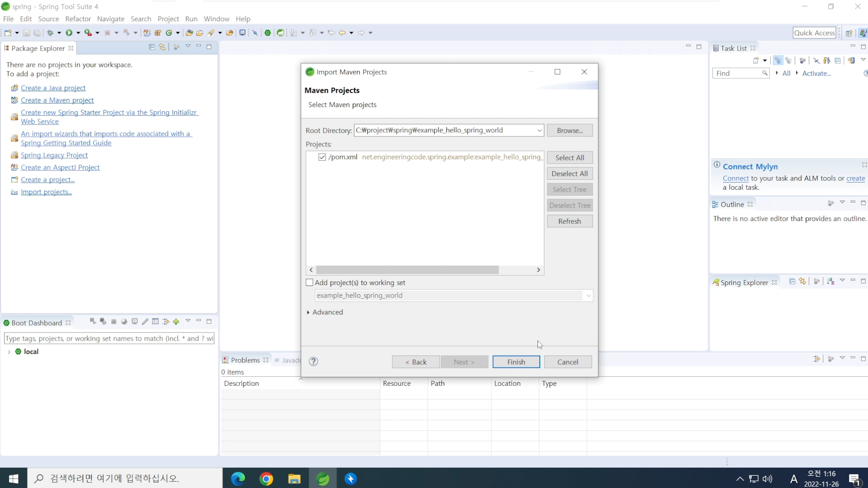The height and width of the screenshot is (488, 868).
Task: Click the Cancel button in import dialog
Action: pos(568,362)
